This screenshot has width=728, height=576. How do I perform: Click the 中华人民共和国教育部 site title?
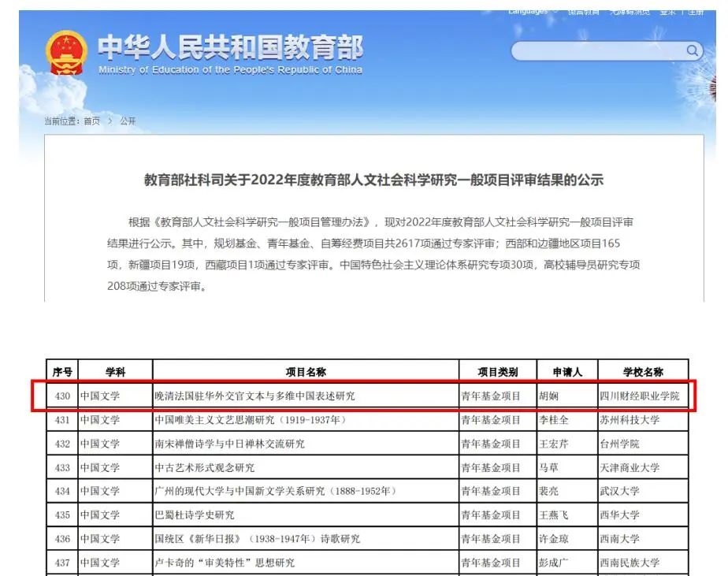[x=230, y=49]
